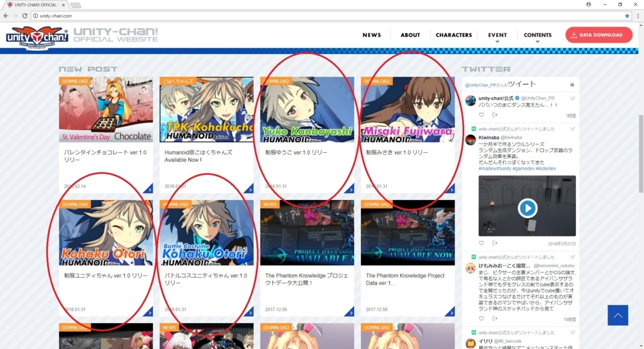Click The Phantom Knowledge Project Data ver:1 title
The image size is (644, 349).
(405, 279)
